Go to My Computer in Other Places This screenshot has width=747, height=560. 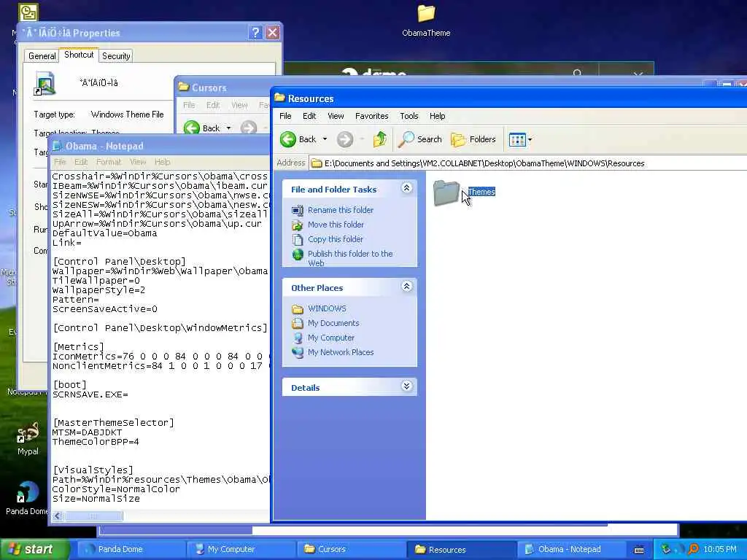(331, 338)
